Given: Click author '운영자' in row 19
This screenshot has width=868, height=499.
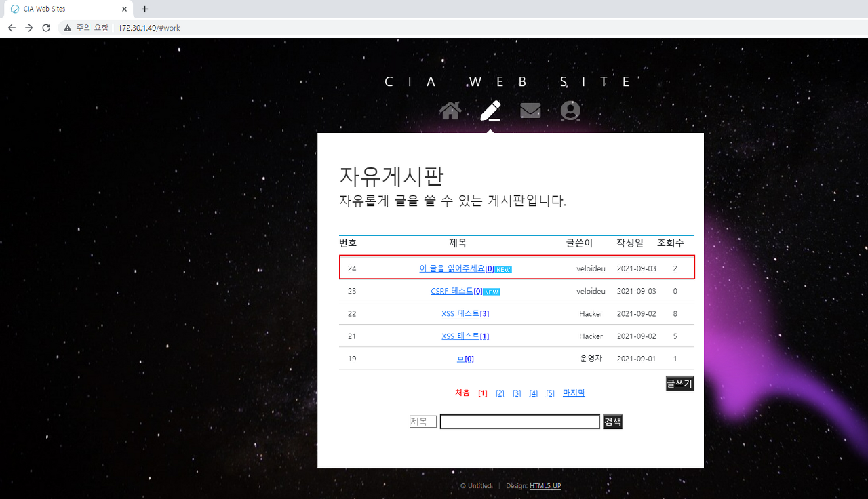Looking at the screenshot, I should [591, 358].
